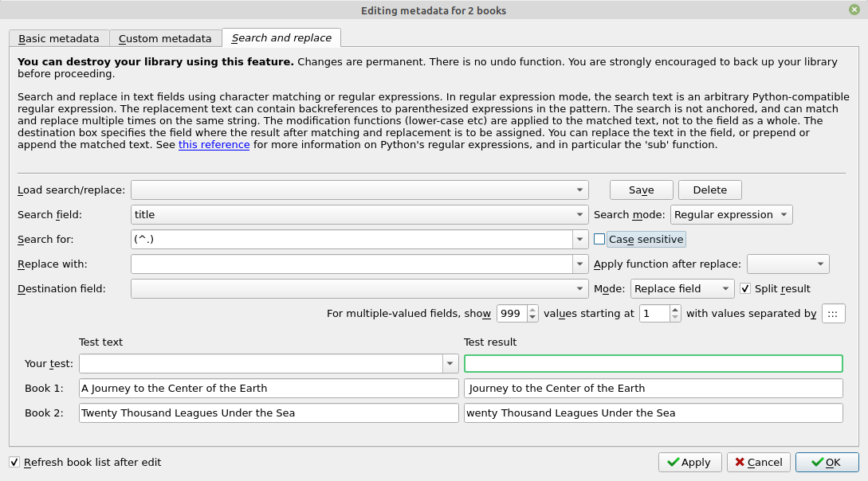
Task: Toggle the Split result option
Action: coord(745,288)
